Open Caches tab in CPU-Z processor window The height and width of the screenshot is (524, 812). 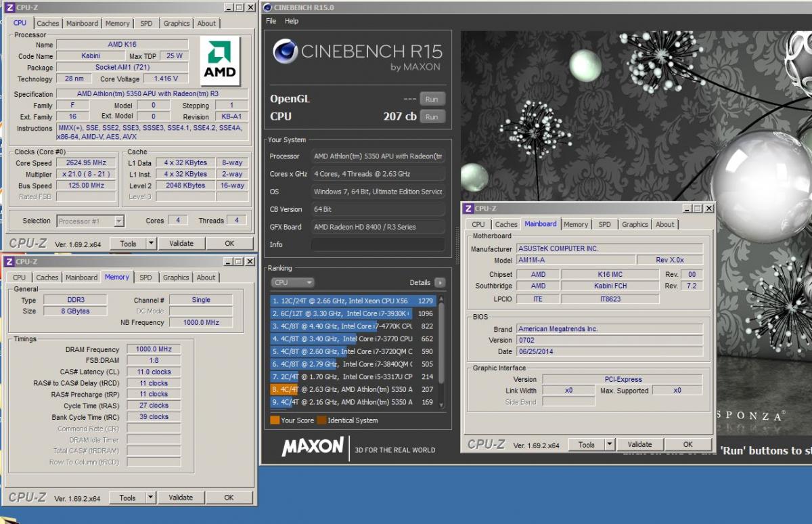click(48, 23)
